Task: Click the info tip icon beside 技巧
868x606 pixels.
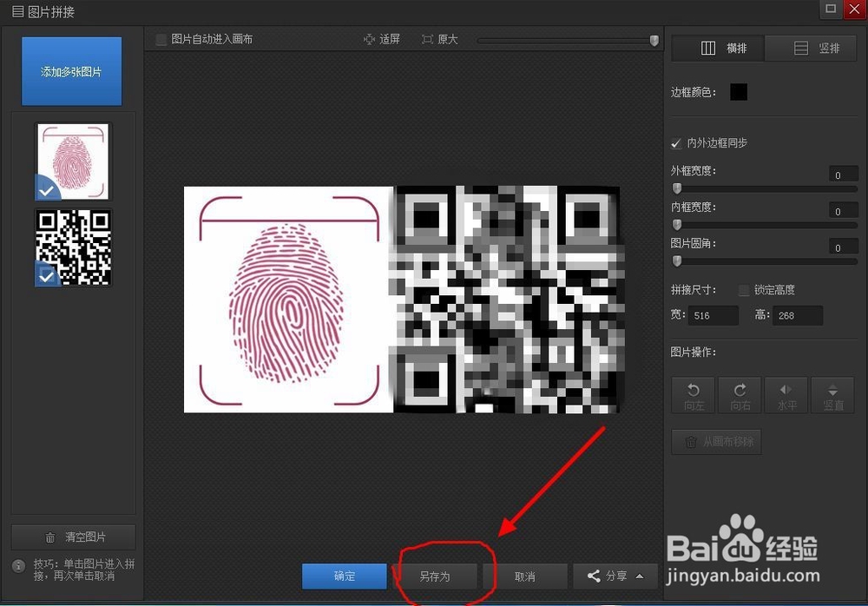Action: point(19,565)
